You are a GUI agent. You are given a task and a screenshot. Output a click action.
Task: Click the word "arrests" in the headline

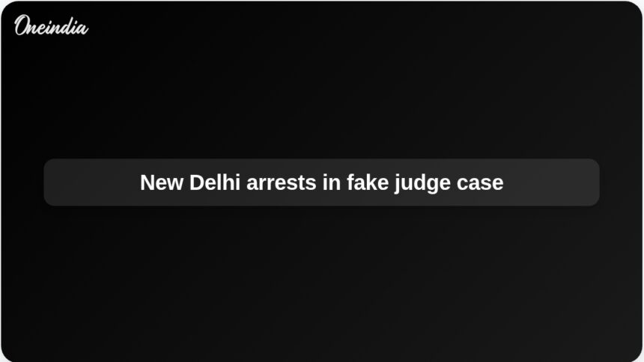[x=282, y=183]
